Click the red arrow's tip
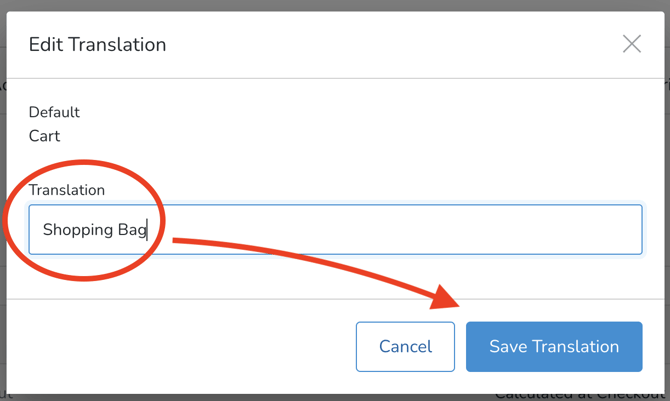The width and height of the screenshot is (670, 401). (458, 300)
